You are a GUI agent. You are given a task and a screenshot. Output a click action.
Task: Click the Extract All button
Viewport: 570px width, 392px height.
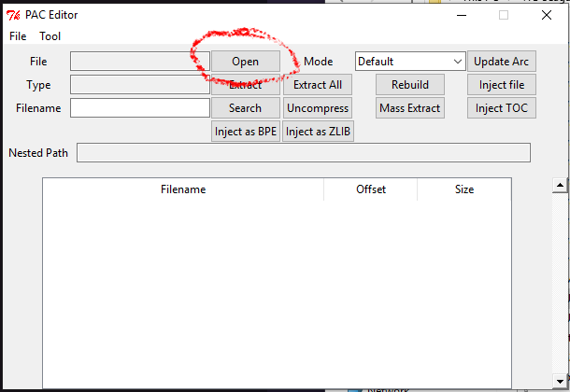pos(318,85)
